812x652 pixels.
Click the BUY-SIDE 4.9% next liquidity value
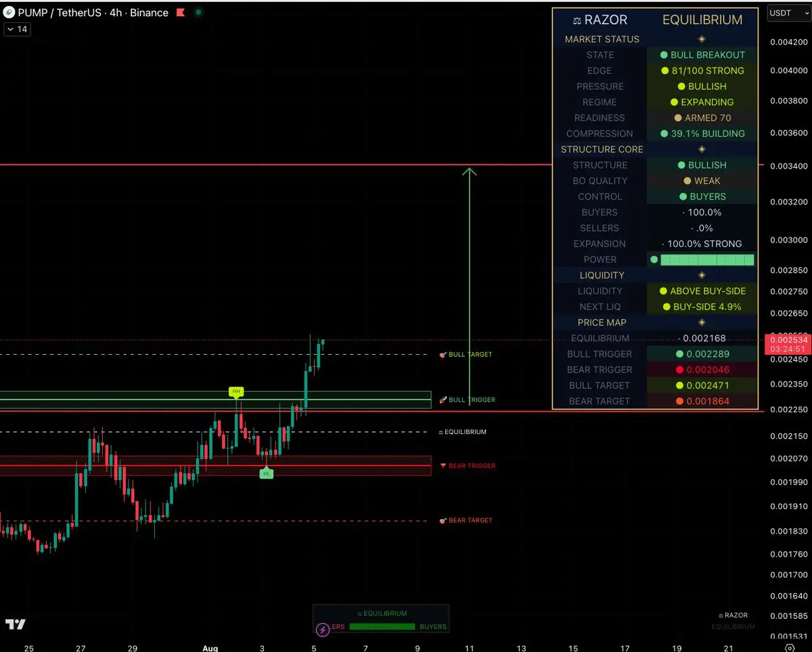[702, 307]
